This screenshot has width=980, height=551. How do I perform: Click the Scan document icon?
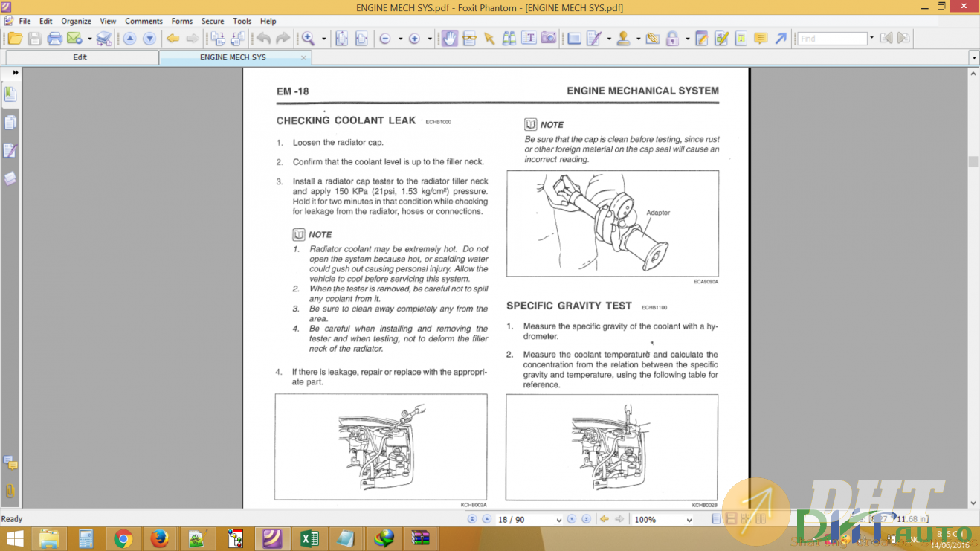click(x=104, y=39)
